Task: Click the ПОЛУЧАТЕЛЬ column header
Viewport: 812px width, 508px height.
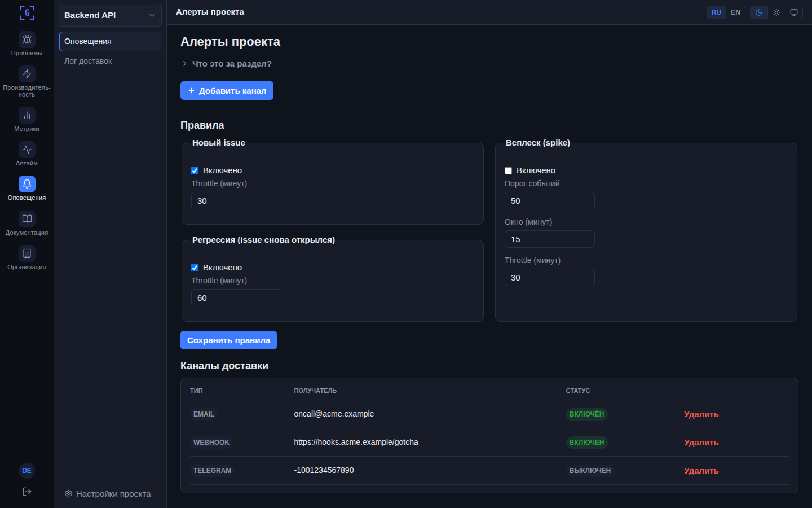Action: (315, 391)
